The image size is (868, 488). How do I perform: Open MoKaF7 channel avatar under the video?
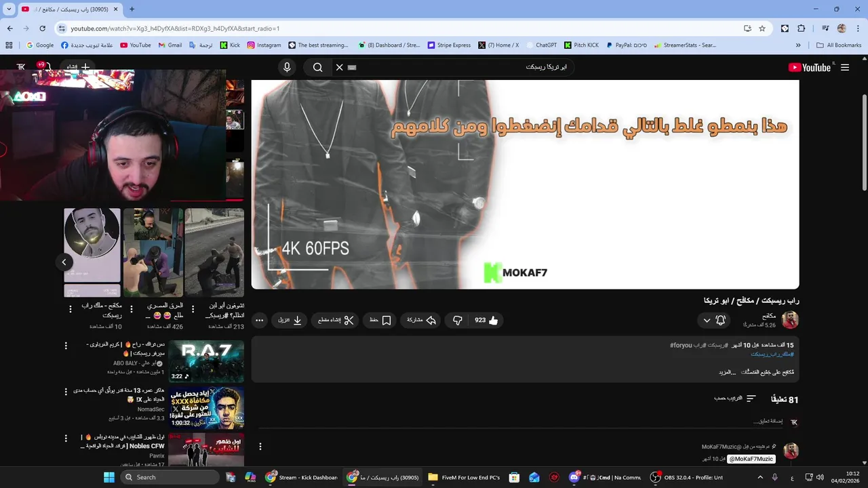click(x=790, y=320)
